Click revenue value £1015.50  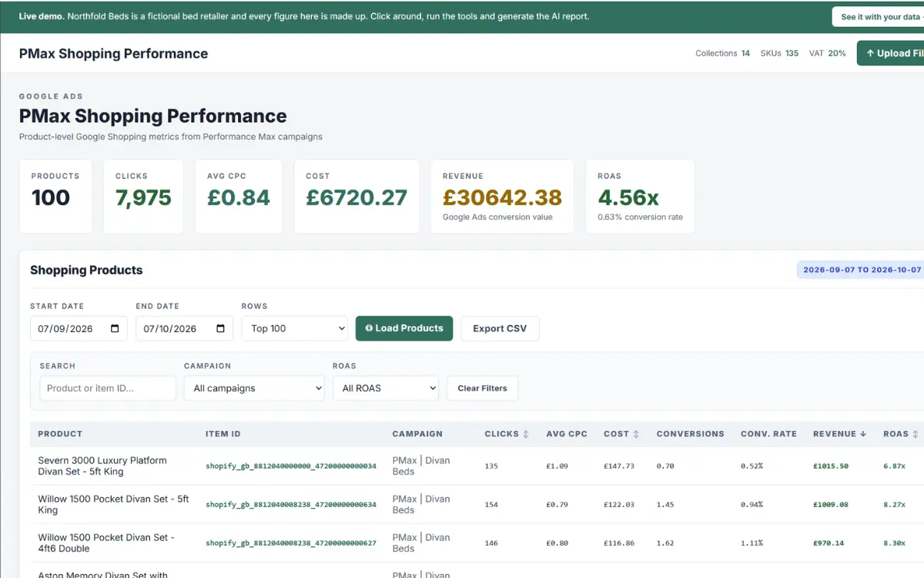pos(831,466)
